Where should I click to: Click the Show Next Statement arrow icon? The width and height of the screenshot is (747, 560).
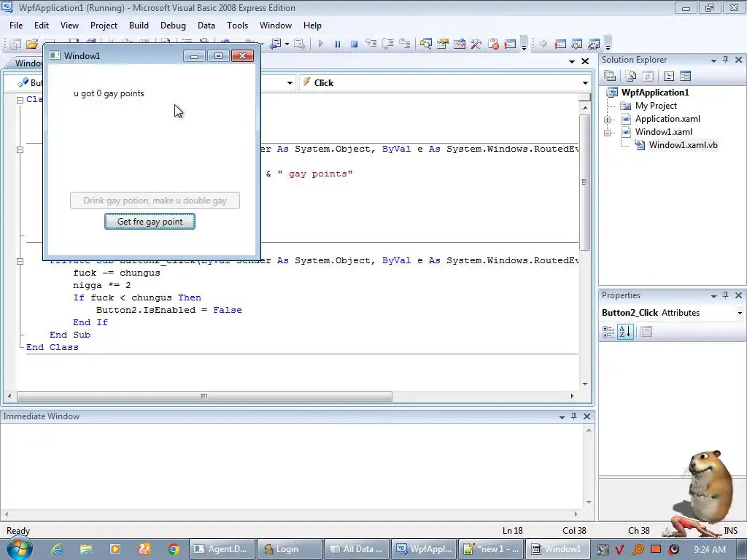click(x=543, y=44)
